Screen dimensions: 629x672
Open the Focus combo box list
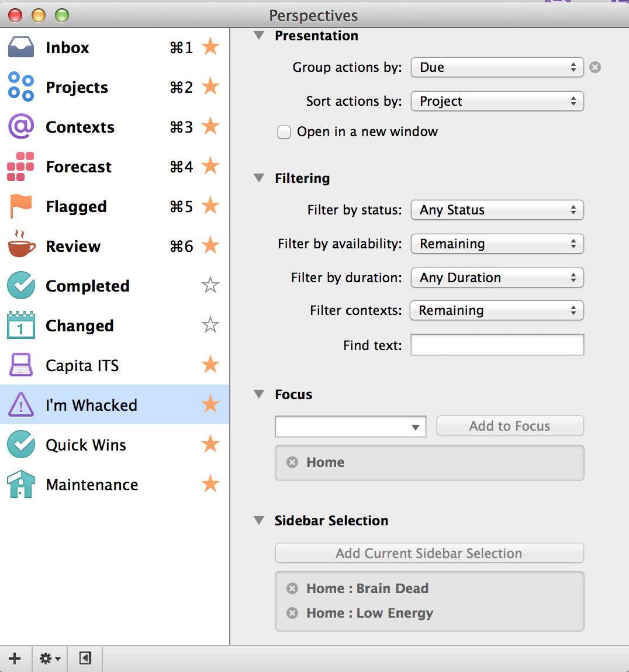click(x=415, y=427)
